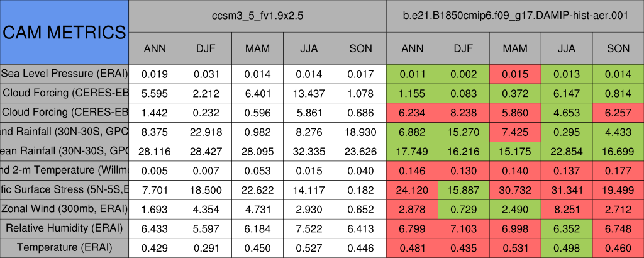Select the ccsm3_5_fv1.9x2.5 model header
The width and height of the screenshot is (644, 258).
click(x=257, y=16)
